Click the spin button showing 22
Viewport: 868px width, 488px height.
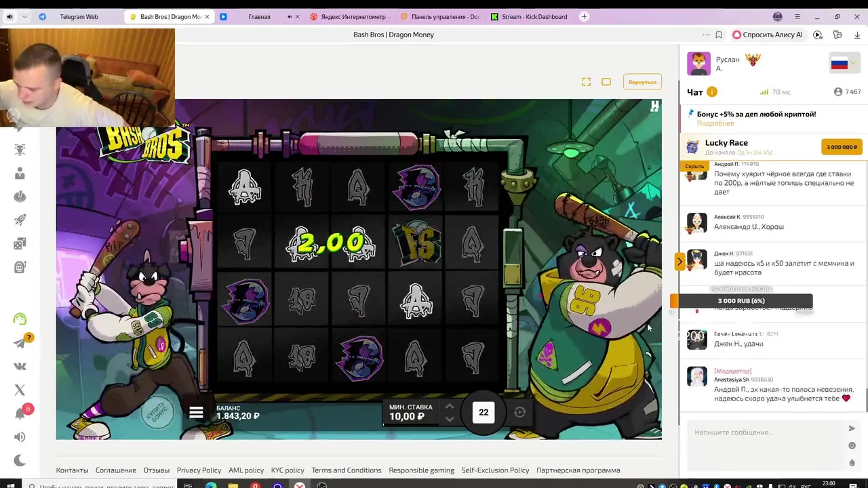(x=484, y=412)
